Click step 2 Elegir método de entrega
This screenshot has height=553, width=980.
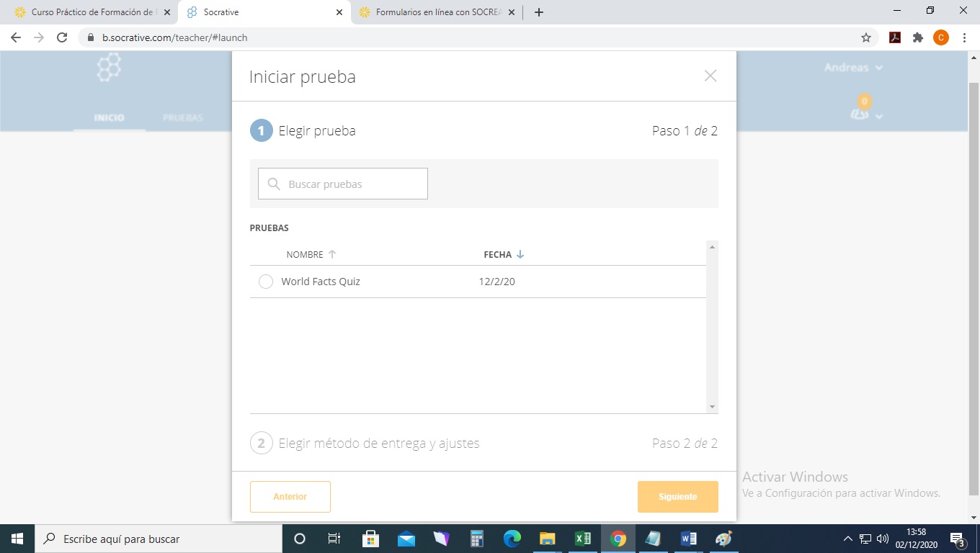379,444
